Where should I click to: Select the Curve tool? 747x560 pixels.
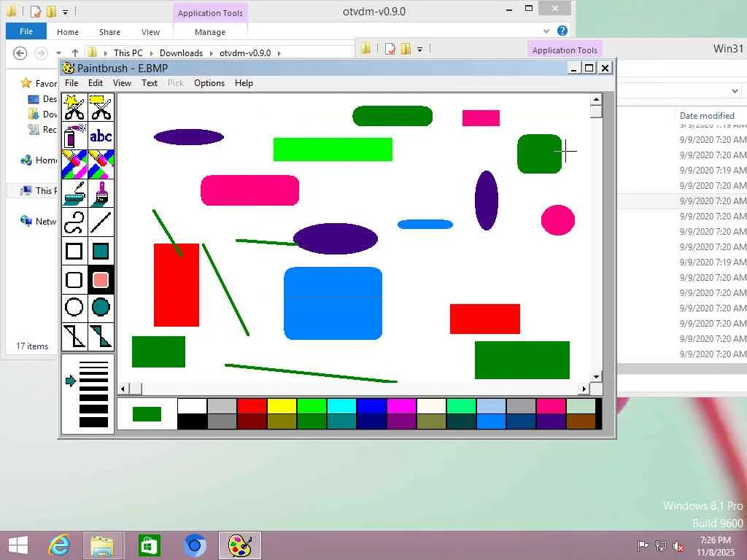click(74, 222)
